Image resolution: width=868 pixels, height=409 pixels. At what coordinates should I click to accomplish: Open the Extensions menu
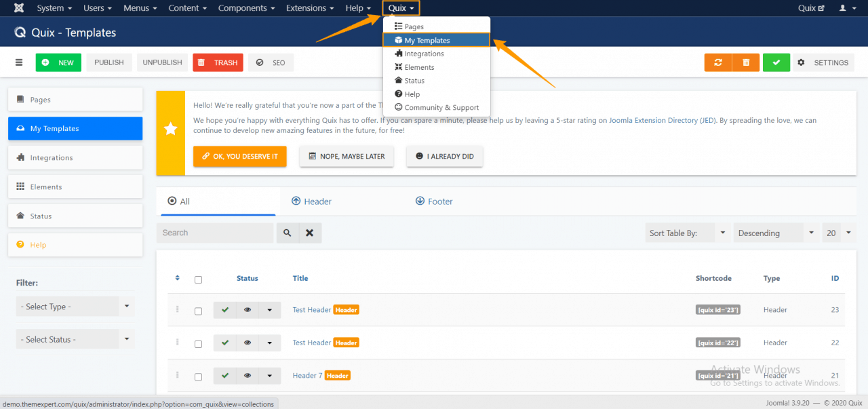pyautogui.click(x=311, y=8)
